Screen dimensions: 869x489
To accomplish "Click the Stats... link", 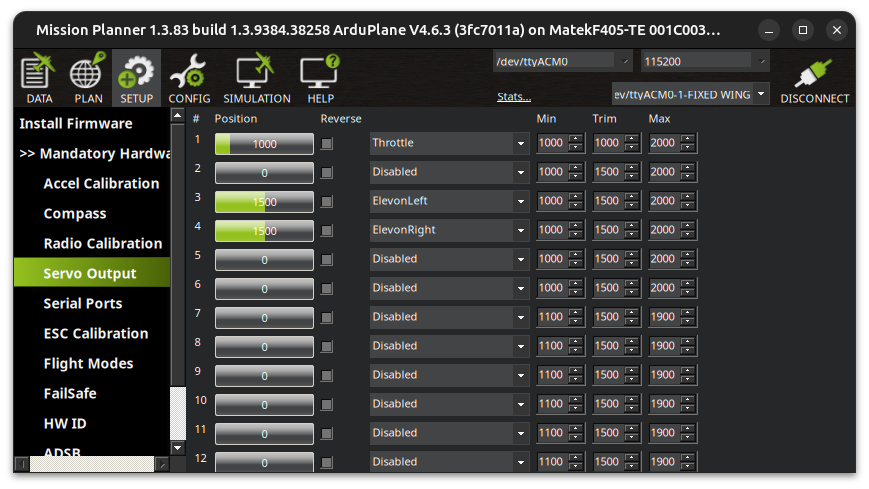I will [514, 97].
